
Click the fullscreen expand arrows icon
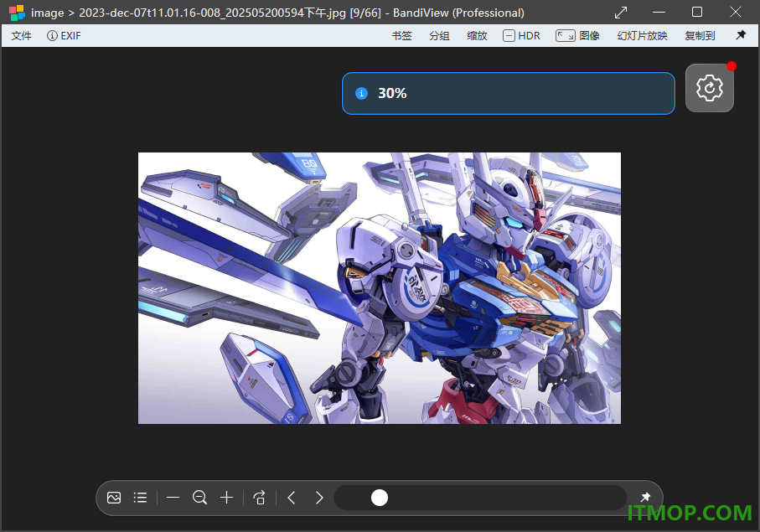pos(620,13)
